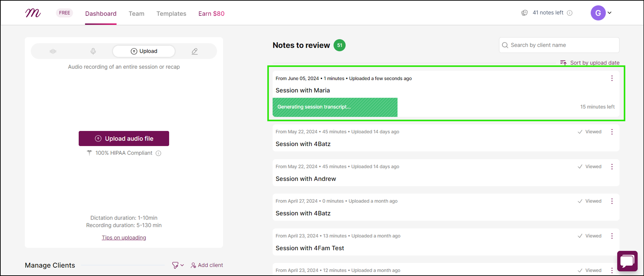Click the Mentalyc logo icon
Image resolution: width=644 pixels, height=276 pixels.
pyautogui.click(x=33, y=13)
